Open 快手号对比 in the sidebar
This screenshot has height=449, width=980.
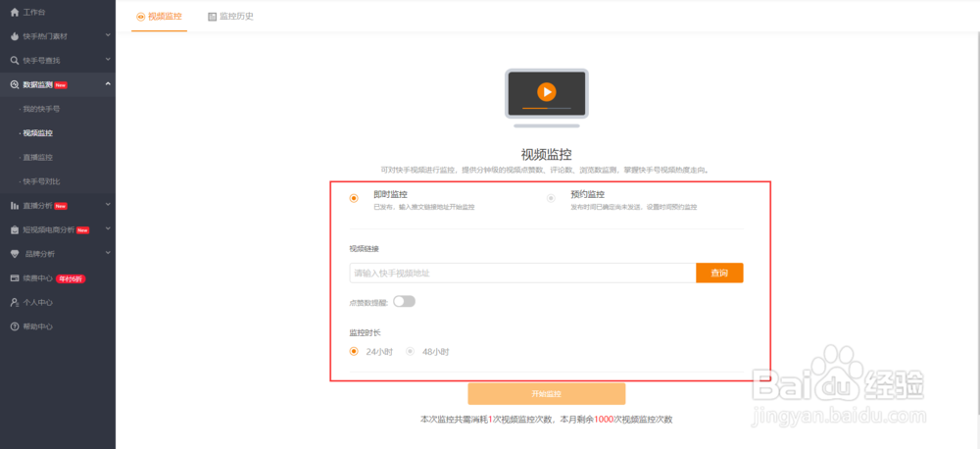[41, 181]
